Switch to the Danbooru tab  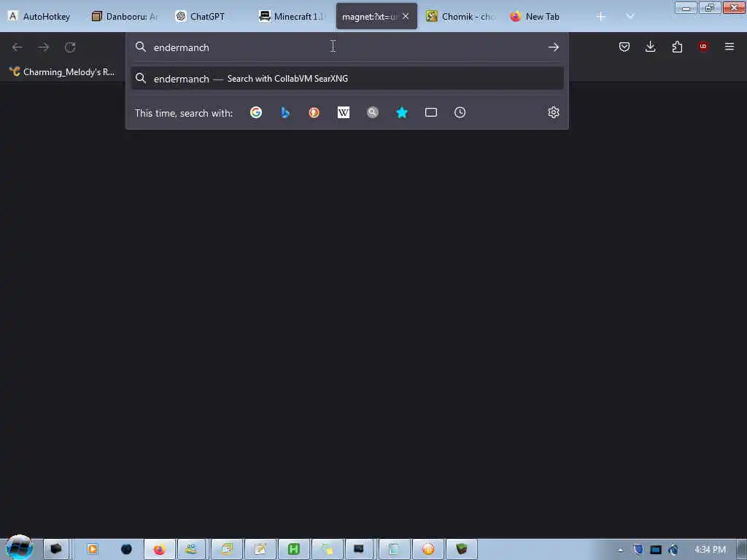coord(125,16)
